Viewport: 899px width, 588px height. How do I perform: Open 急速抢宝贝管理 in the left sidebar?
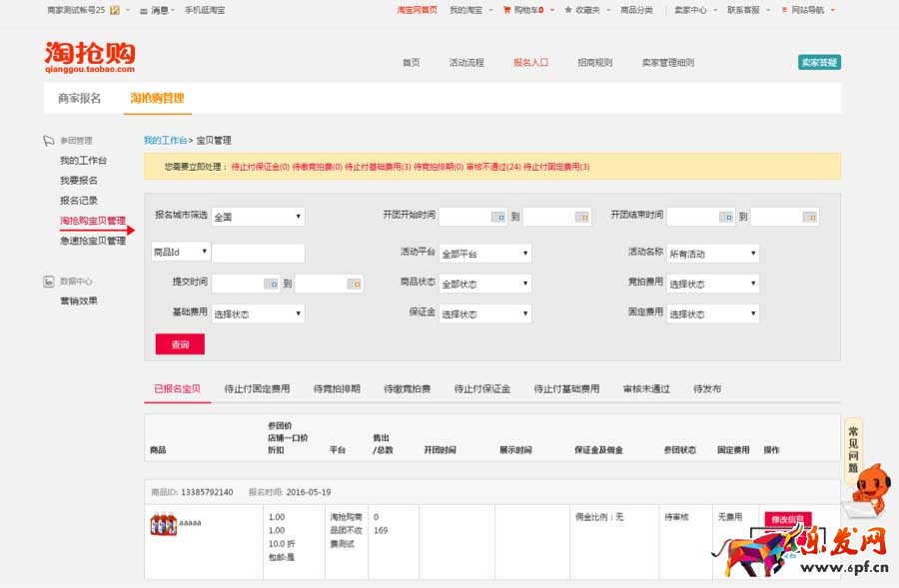(x=93, y=241)
